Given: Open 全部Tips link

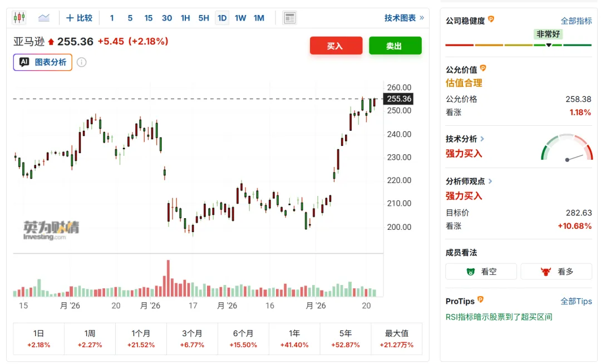Looking at the screenshot, I should [576, 301].
